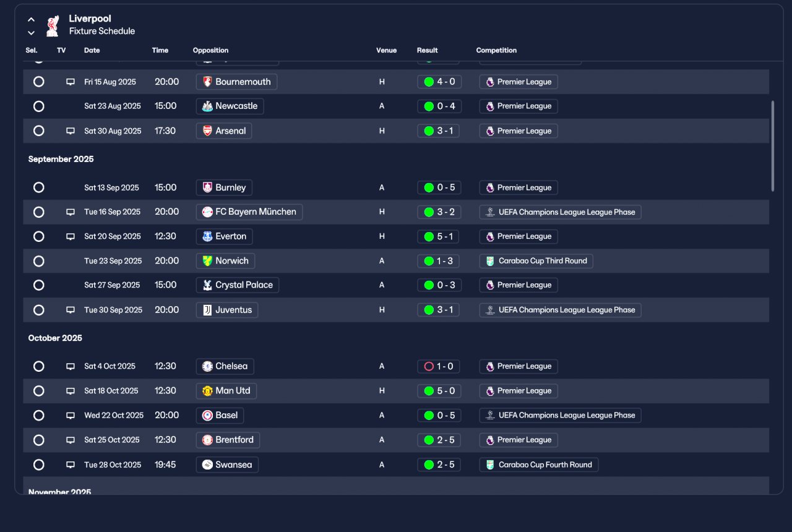Viewport: 792px width, 532px height.
Task: Click the TV icon for Bournemouth match
Action: click(71, 82)
